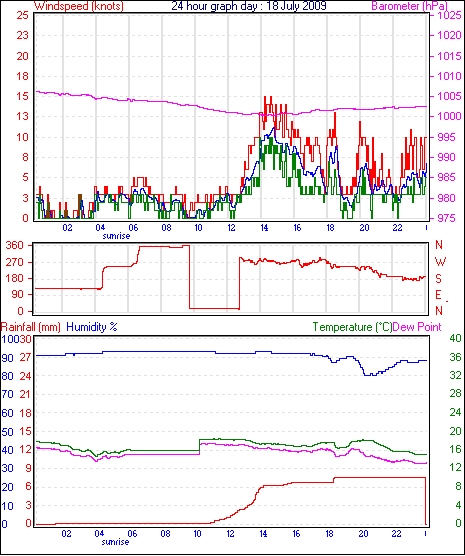This screenshot has height=556, width=465.
Task: Click the Windspeed (knots) axis title
Action: pyautogui.click(x=79, y=6)
